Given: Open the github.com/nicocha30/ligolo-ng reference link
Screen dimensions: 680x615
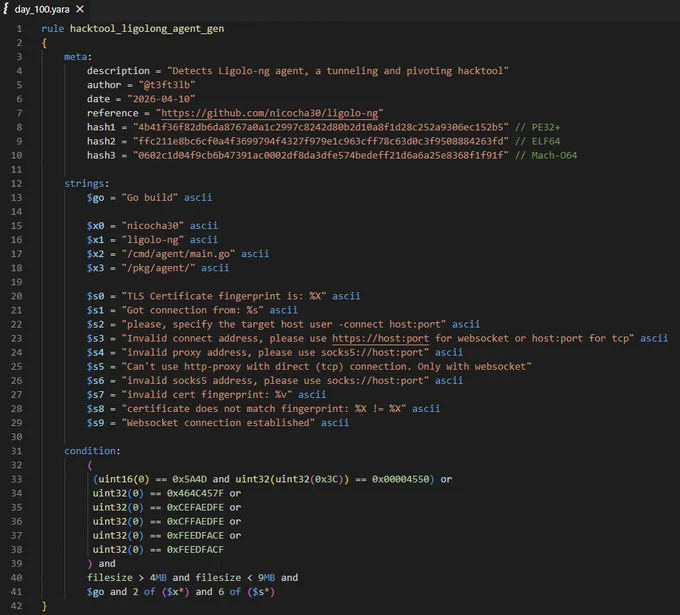Looking at the screenshot, I should (269, 113).
